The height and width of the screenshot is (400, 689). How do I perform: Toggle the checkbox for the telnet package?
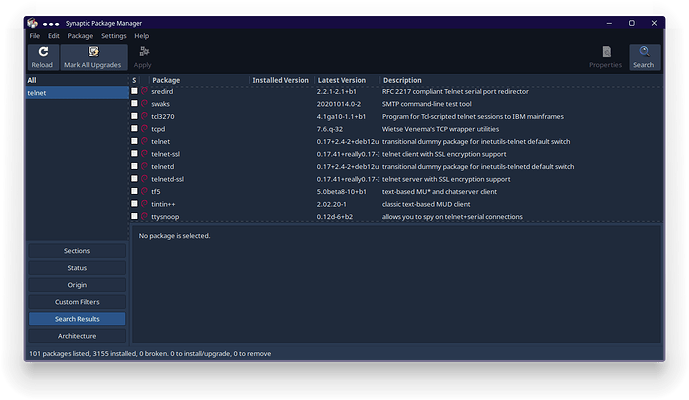click(x=135, y=142)
